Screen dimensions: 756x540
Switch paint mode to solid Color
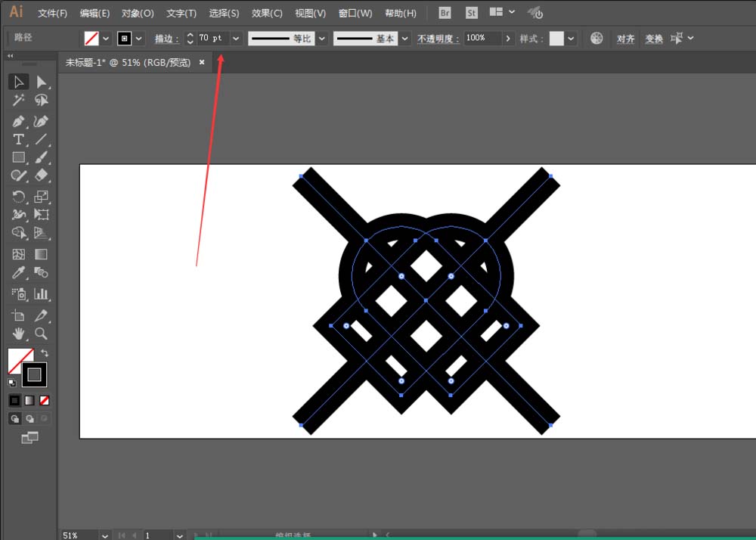point(15,400)
